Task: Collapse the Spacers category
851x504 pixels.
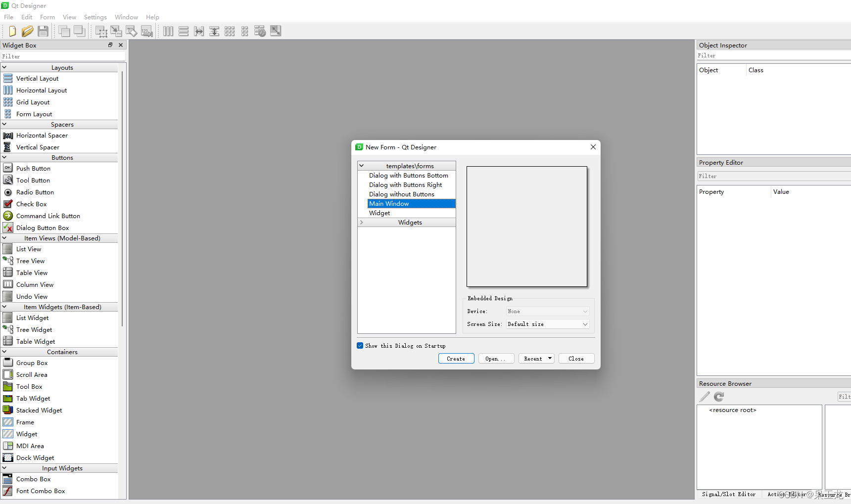Action: coord(4,125)
